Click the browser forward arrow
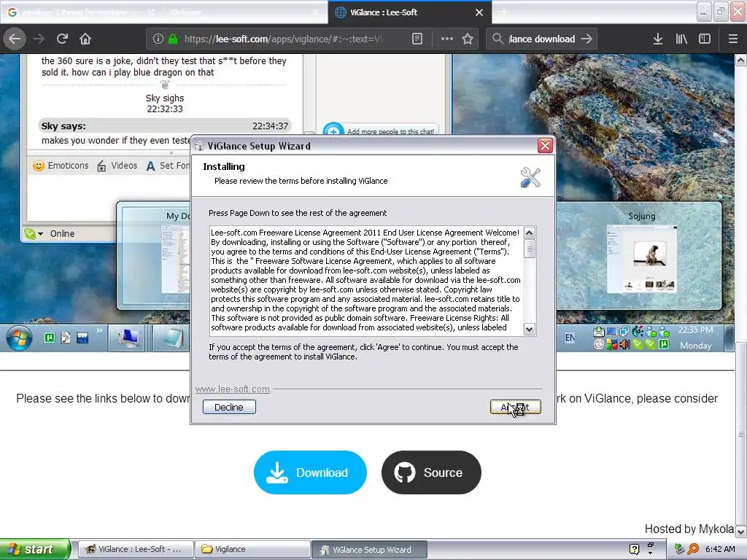Viewport: 747px width, 560px height. [39, 39]
